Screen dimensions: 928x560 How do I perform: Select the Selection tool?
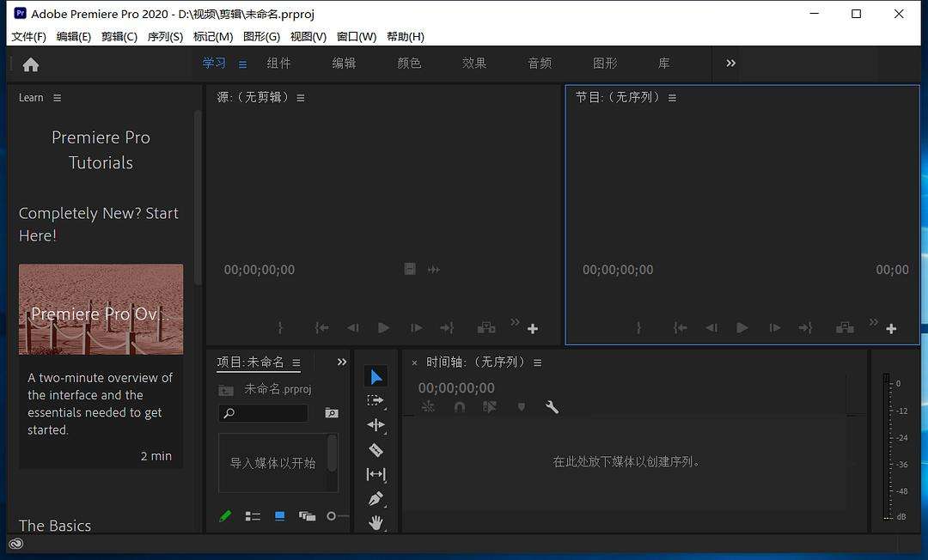coord(376,376)
